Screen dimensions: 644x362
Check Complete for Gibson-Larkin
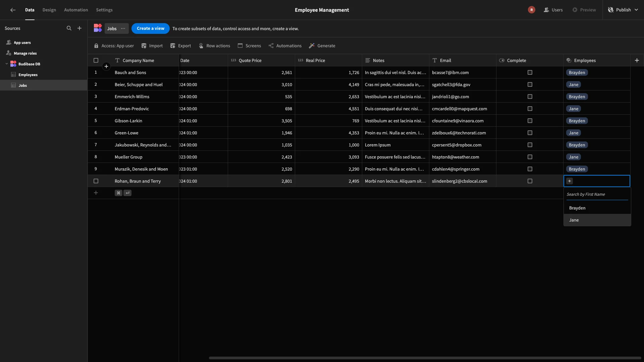coord(530,121)
